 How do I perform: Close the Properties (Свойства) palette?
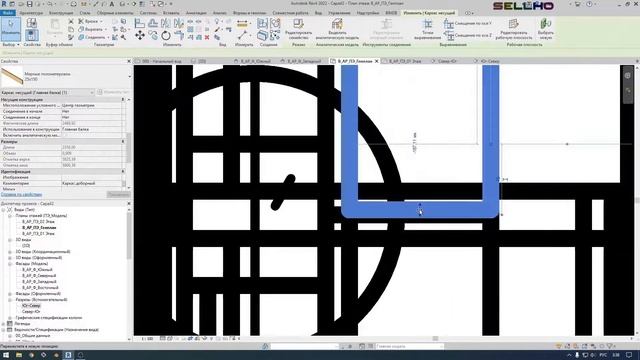(x=129, y=61)
